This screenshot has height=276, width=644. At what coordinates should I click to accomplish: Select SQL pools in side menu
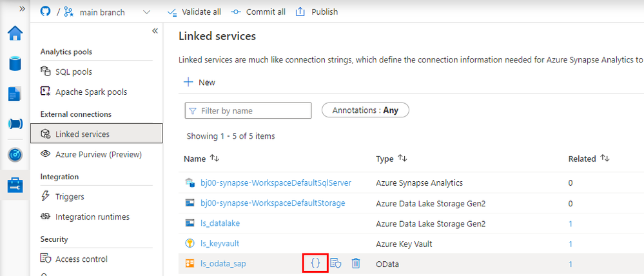click(x=73, y=72)
